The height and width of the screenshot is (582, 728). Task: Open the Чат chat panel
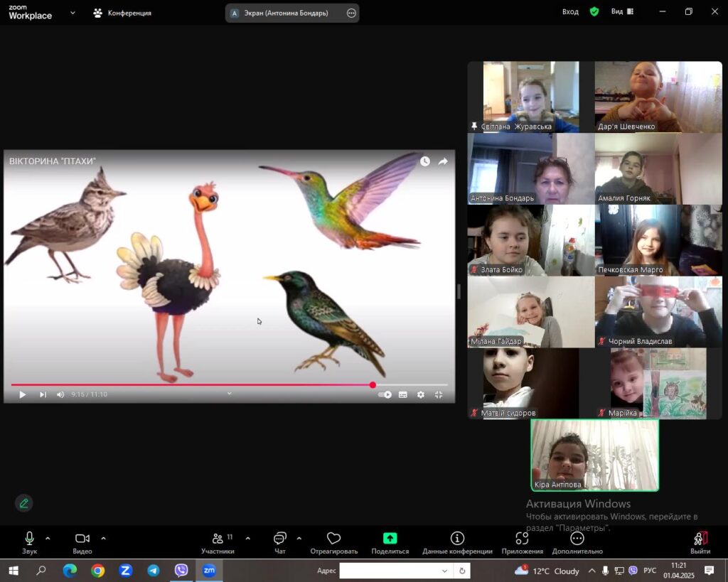[x=280, y=542]
